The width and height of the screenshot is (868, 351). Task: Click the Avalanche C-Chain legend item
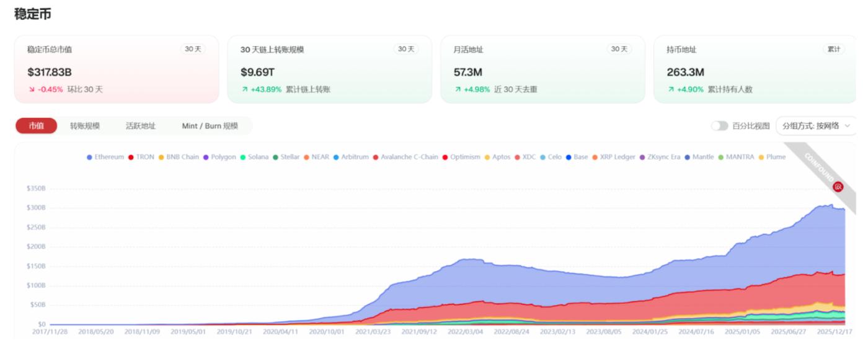pyautogui.click(x=404, y=158)
